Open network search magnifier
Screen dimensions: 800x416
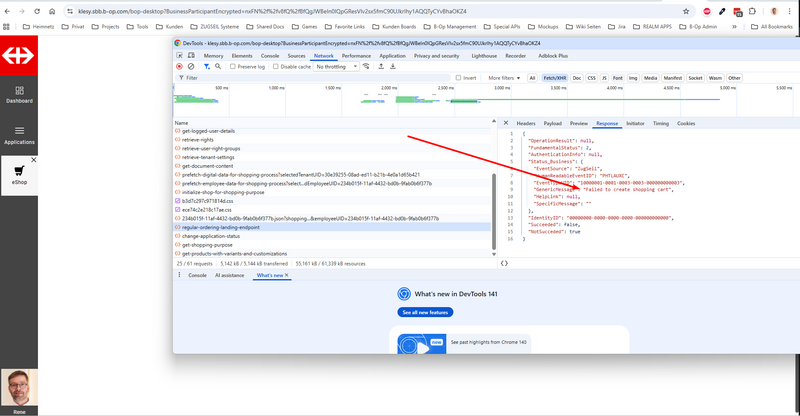pyautogui.click(x=216, y=66)
